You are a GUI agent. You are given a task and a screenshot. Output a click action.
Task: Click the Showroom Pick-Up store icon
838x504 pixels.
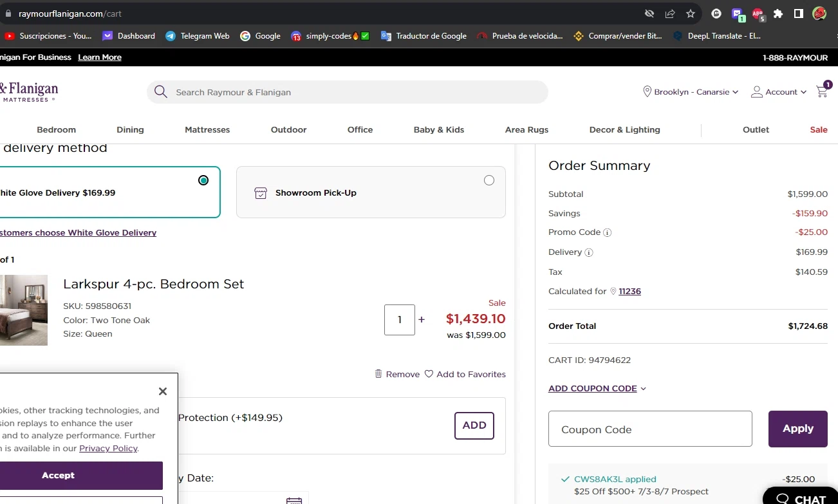point(261,193)
